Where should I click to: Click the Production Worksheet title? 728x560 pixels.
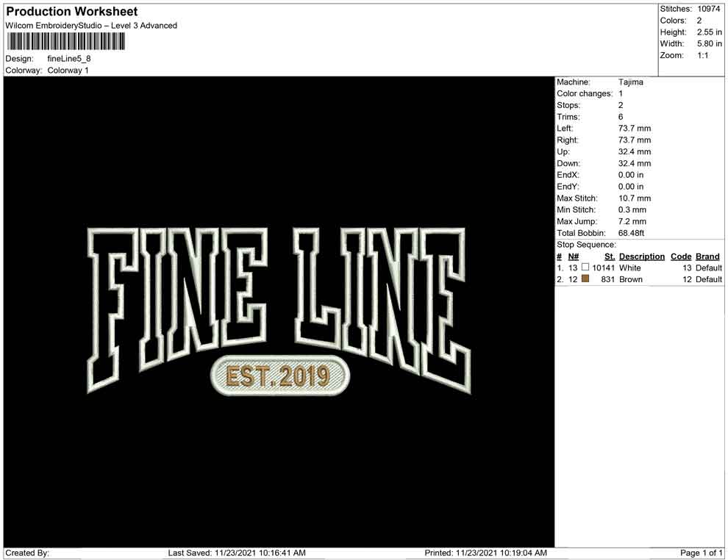click(x=72, y=12)
